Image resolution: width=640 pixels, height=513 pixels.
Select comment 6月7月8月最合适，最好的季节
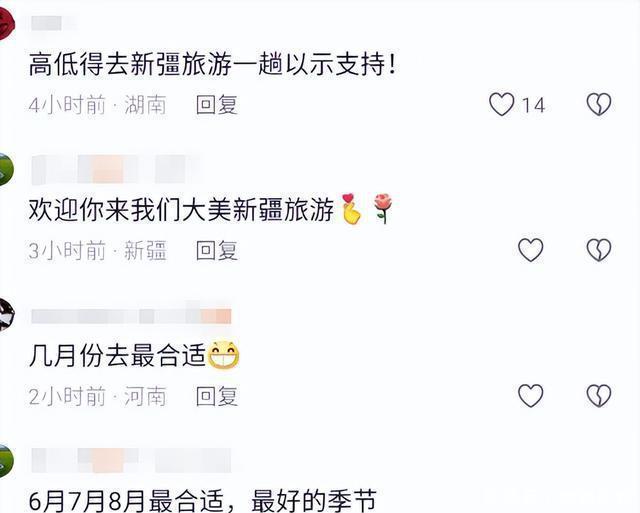point(202,500)
